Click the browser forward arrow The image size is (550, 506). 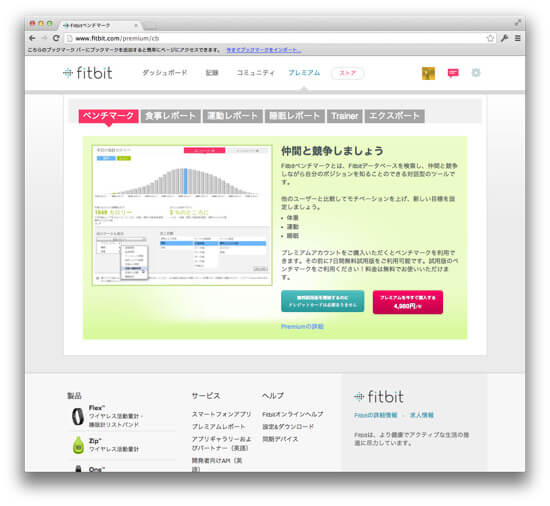(44, 38)
